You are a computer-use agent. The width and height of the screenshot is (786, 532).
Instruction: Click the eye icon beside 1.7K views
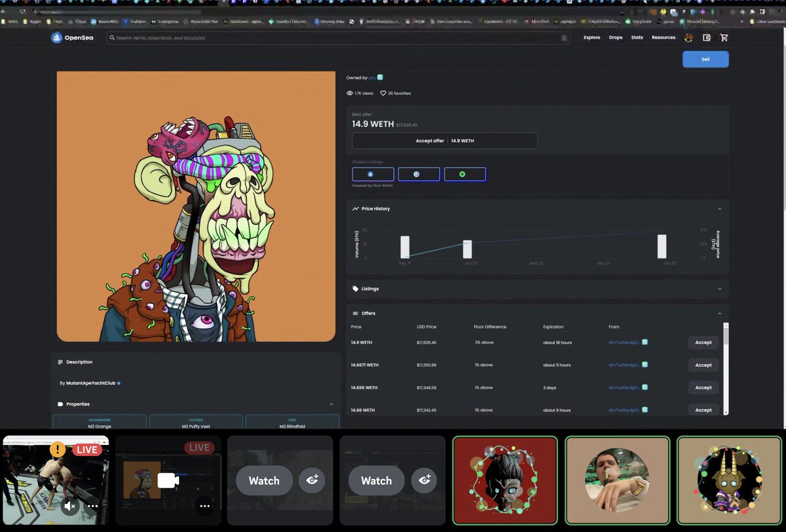click(x=349, y=94)
